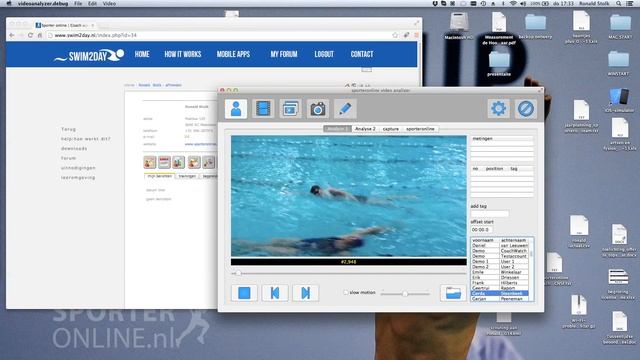The image size is (640, 360).
Task: Open video file via blue folder icon
Action: [x=453, y=293]
